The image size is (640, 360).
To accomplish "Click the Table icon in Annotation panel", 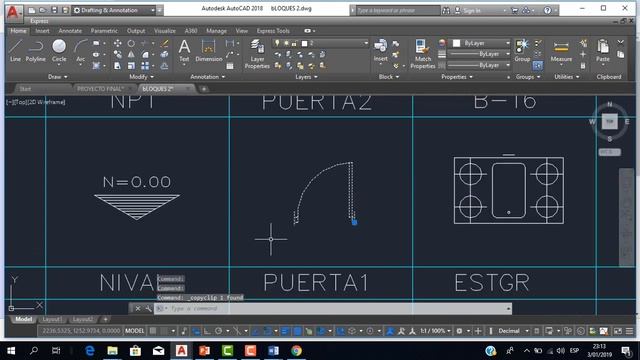I will click(x=230, y=66).
